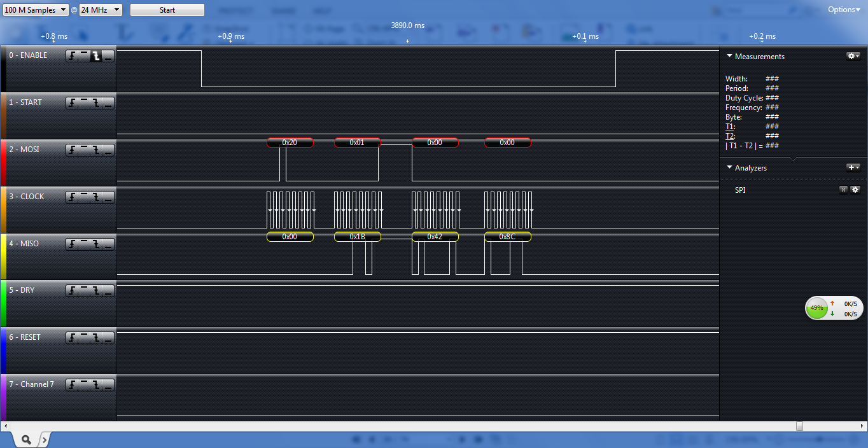This screenshot has width=868, height=448.
Task: Set falling edge trigger on 4 - MISO
Action: pos(96,244)
